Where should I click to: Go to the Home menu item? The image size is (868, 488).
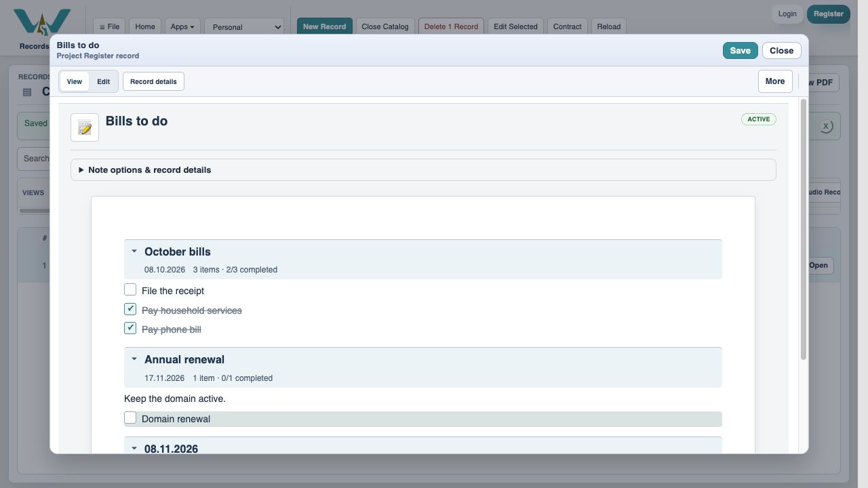click(145, 27)
